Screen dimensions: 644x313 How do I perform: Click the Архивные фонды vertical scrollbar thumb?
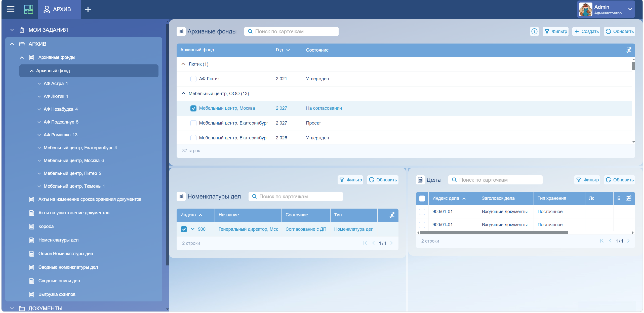[633, 66]
